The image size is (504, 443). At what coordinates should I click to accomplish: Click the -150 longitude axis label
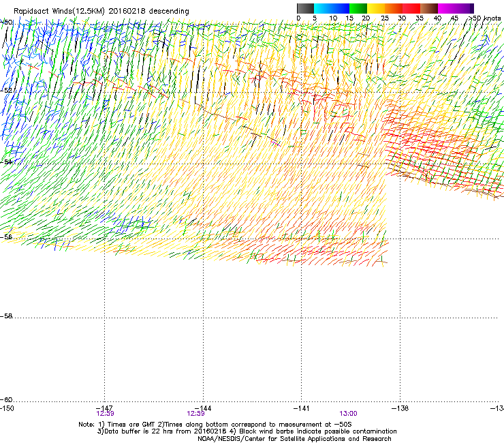coord(7,408)
